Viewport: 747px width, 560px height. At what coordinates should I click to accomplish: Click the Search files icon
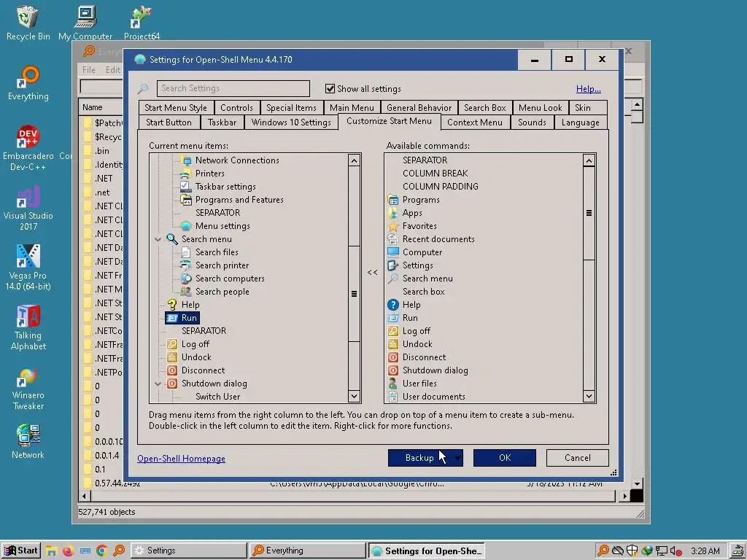[186, 252]
